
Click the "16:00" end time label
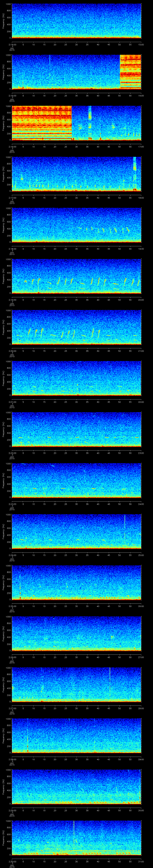pos(141,96)
